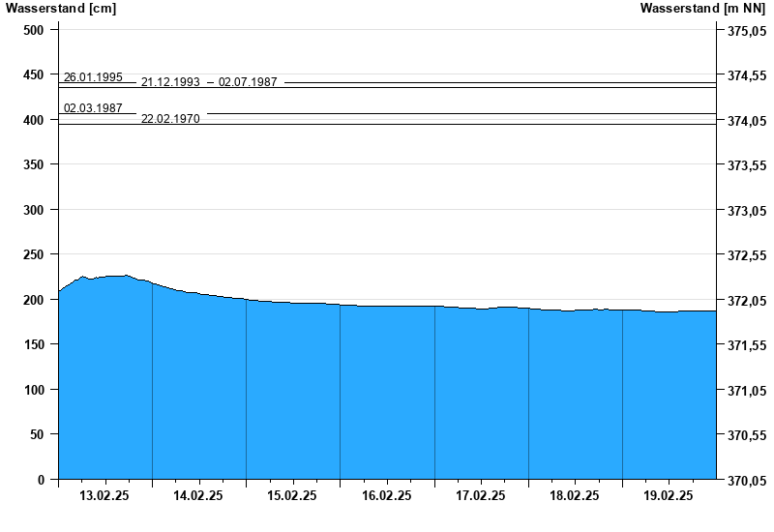774x532 pixels.
Task: Click the 0 value on left axis
Action: (x=41, y=480)
